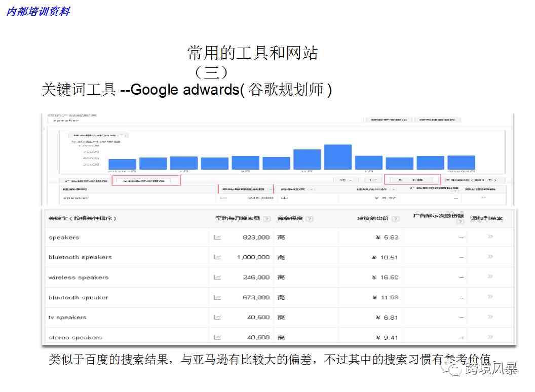Click suggested bid ¥ 9.41

(387, 338)
